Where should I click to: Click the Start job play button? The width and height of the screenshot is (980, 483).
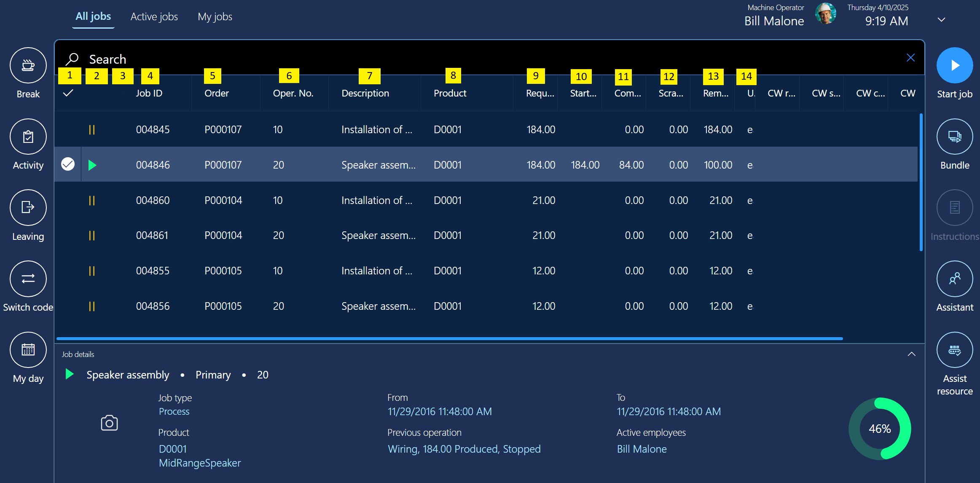954,65
